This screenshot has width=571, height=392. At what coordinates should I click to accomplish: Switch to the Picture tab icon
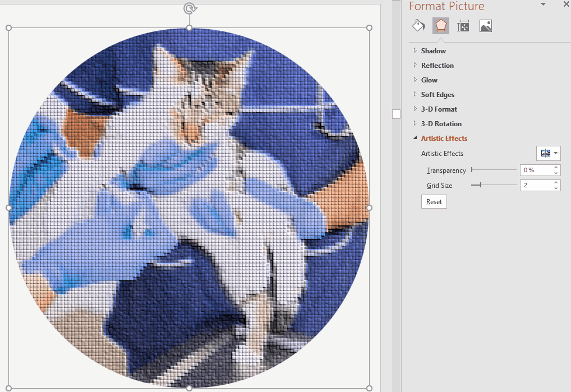486,26
